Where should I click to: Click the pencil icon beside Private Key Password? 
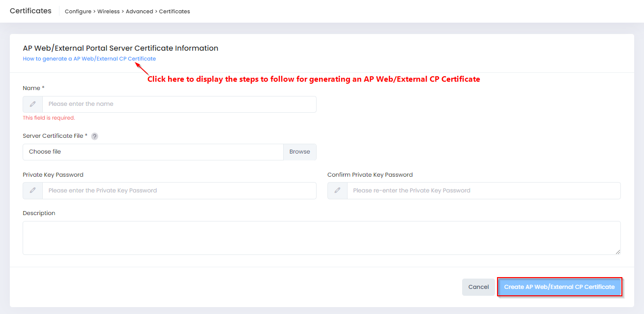(33, 190)
